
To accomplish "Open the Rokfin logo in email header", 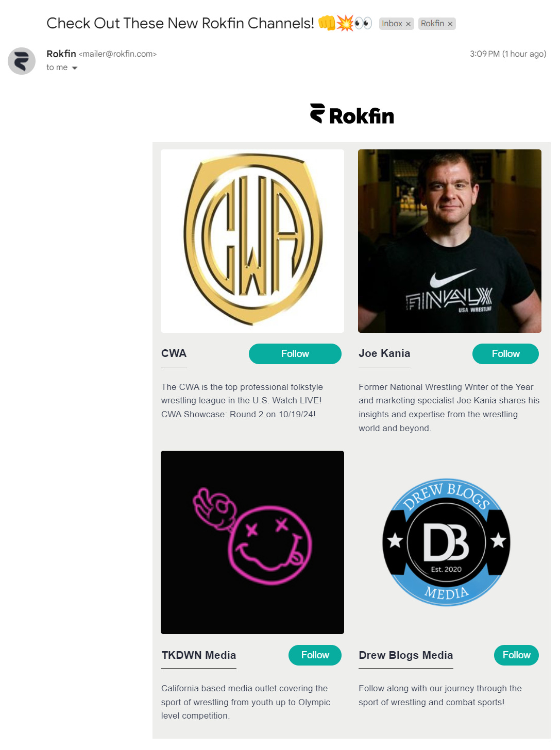I will pos(352,114).
